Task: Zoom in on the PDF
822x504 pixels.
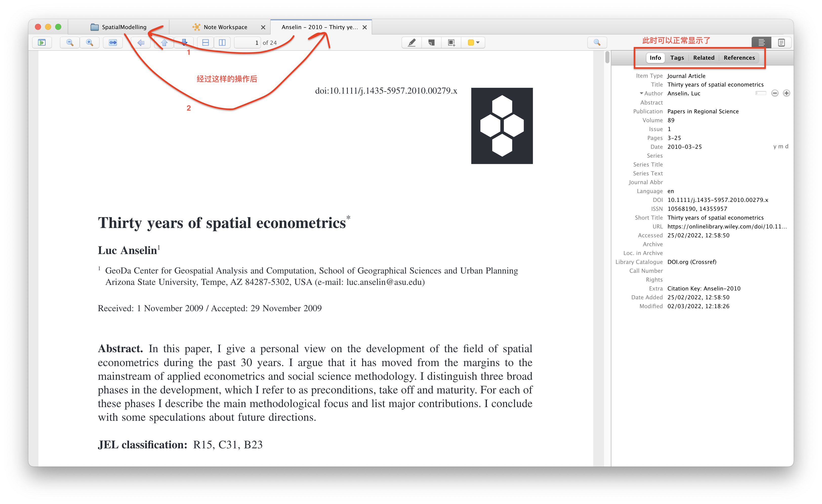Action: click(x=89, y=42)
